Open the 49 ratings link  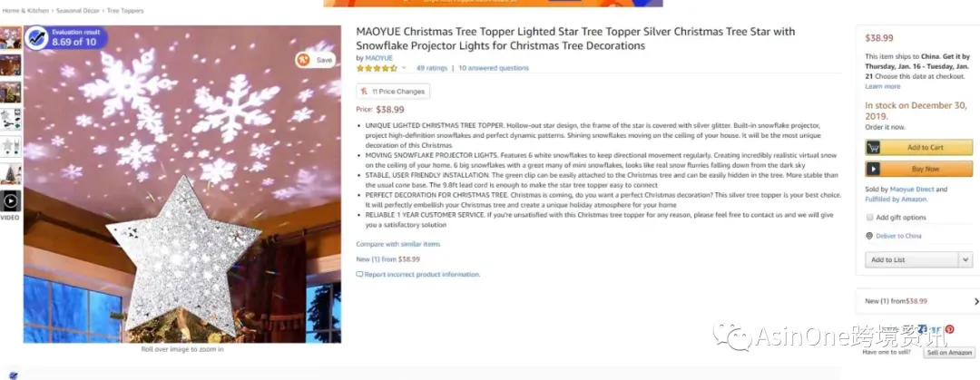432,68
